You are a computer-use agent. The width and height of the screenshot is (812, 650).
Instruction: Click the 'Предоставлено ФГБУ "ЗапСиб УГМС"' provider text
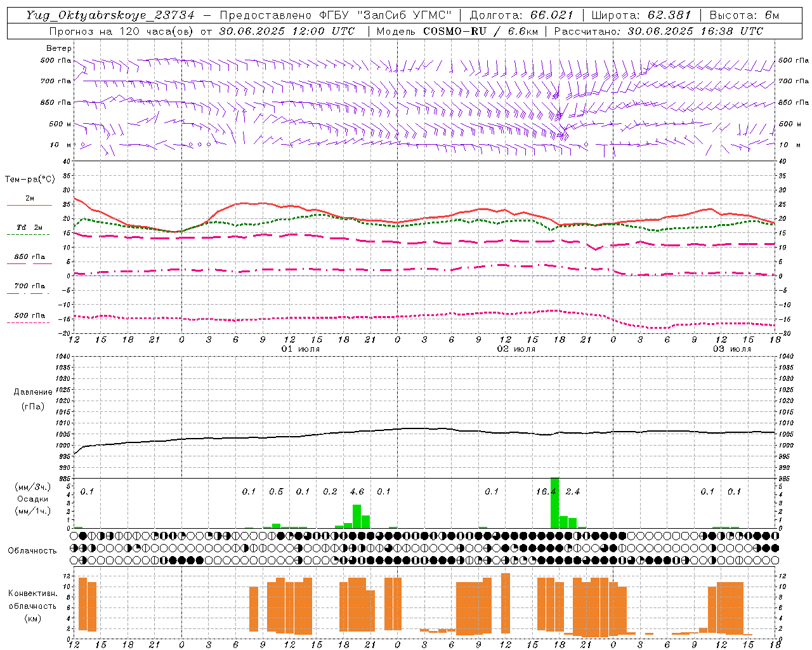[x=336, y=15]
